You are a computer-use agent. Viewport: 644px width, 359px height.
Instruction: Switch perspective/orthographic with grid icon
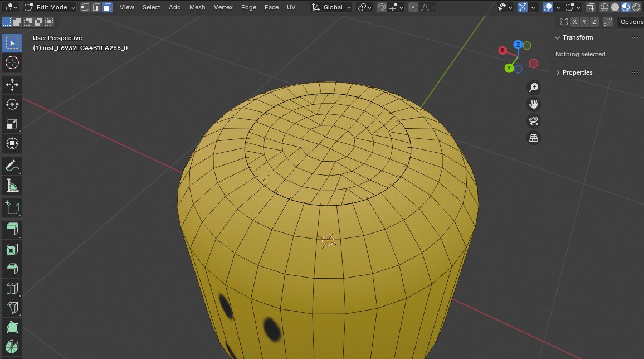pos(534,138)
